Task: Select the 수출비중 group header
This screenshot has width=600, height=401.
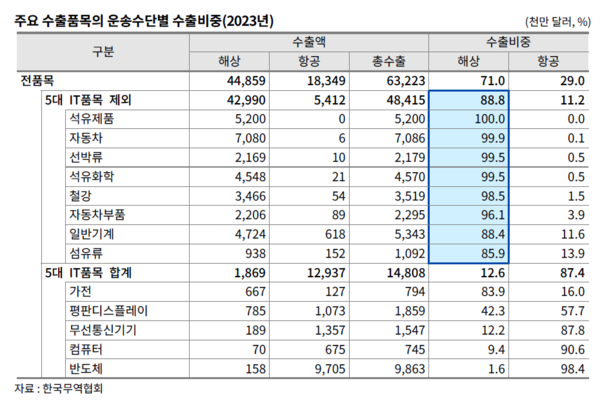Action: pyautogui.click(x=509, y=42)
